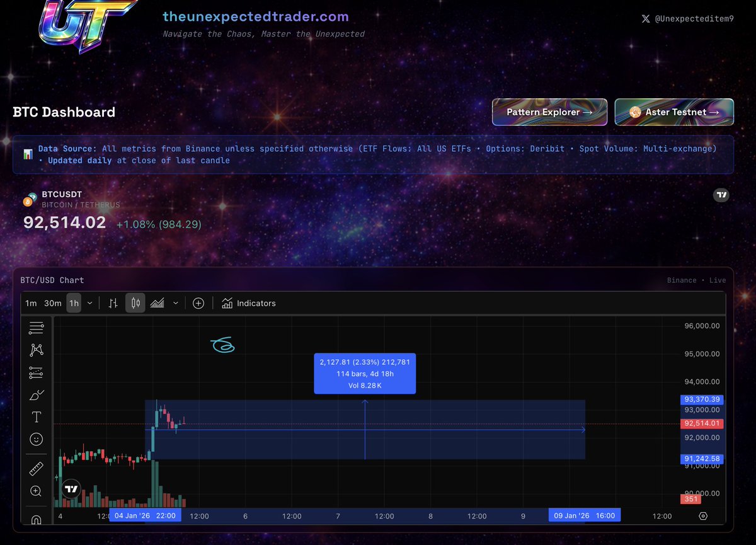The height and width of the screenshot is (545, 756).
Task: Select the ruler measure tool
Action: (x=37, y=469)
